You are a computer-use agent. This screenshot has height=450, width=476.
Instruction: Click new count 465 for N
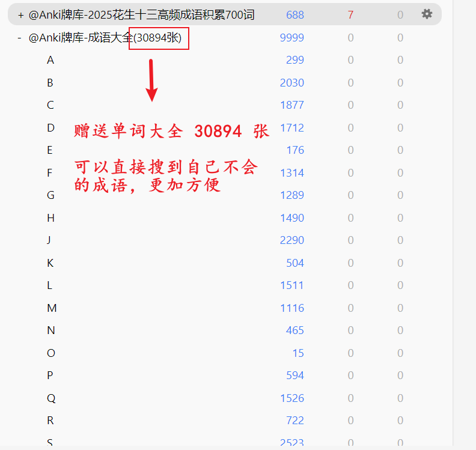coord(294,330)
